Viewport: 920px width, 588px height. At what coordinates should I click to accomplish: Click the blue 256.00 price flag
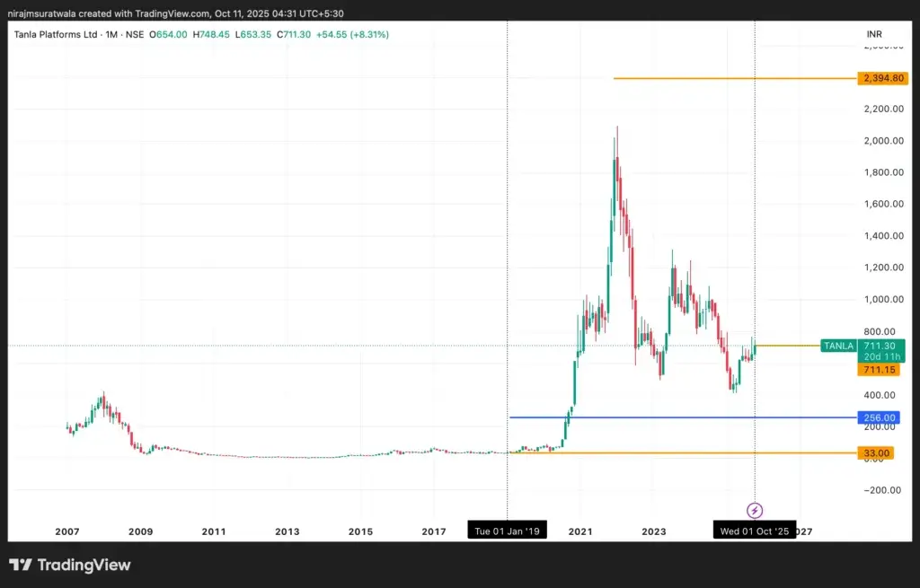coord(878,417)
